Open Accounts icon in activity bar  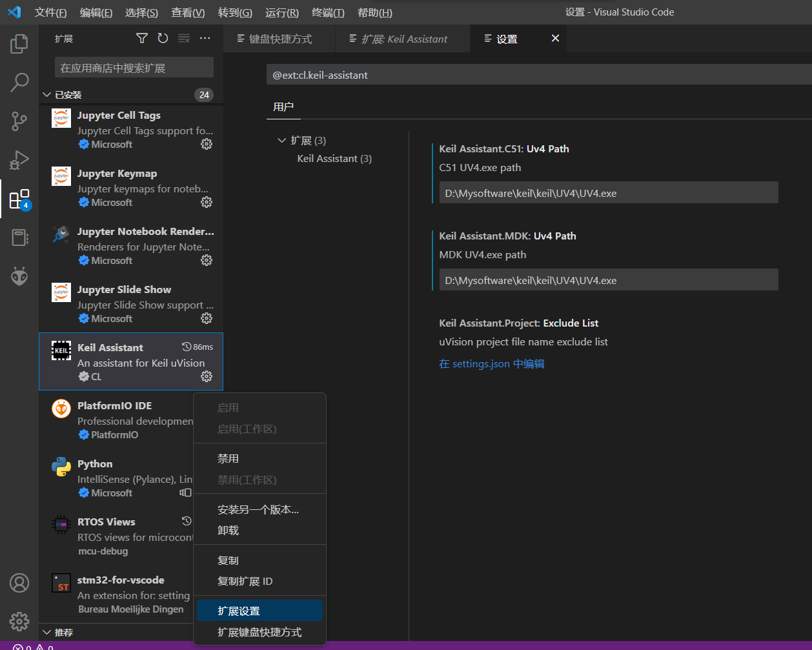click(19, 583)
